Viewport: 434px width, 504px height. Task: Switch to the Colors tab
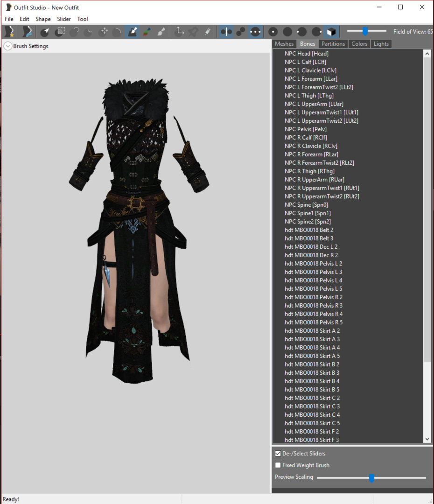(x=359, y=44)
